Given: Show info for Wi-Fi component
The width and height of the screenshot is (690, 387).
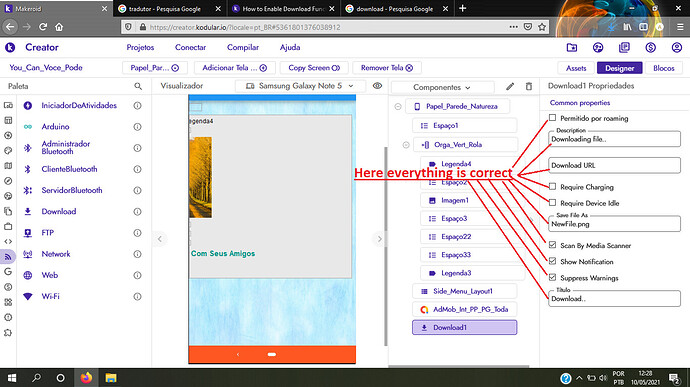Looking at the screenshot, I should [137, 297].
